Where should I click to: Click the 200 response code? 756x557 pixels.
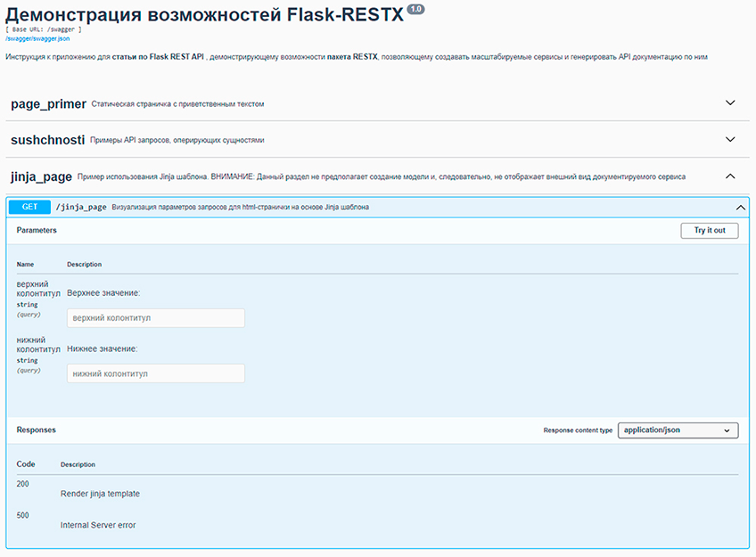[23, 483]
